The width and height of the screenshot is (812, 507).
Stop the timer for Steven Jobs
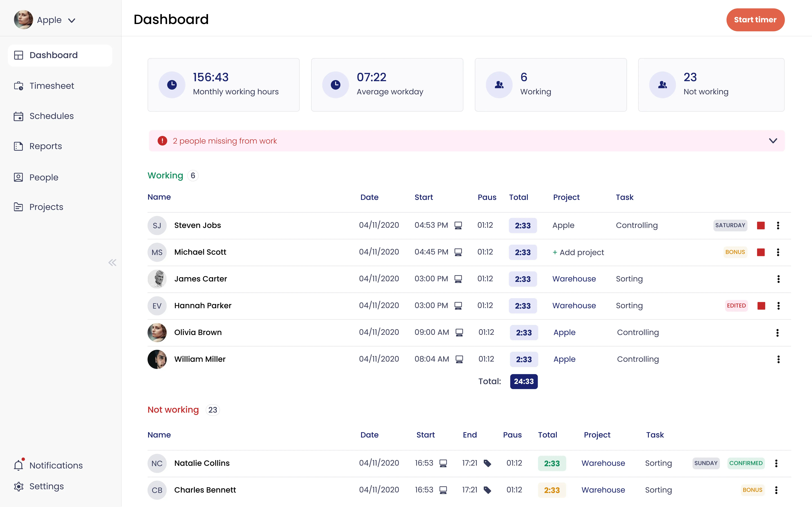pyautogui.click(x=761, y=225)
